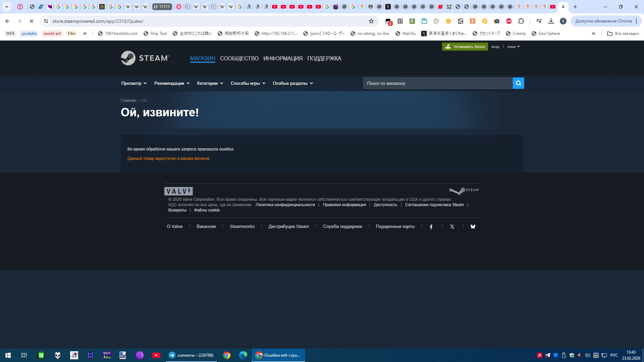
Task: Open the Chrome three-dot menu
Action: [636, 21]
